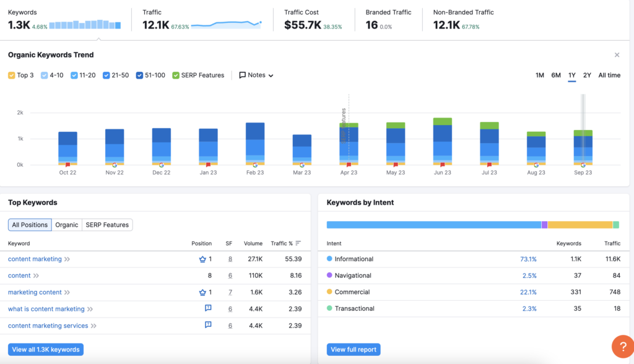The image size is (634, 364).
Task: Toggle the 21-50 positions checkbox
Action: [106, 76]
